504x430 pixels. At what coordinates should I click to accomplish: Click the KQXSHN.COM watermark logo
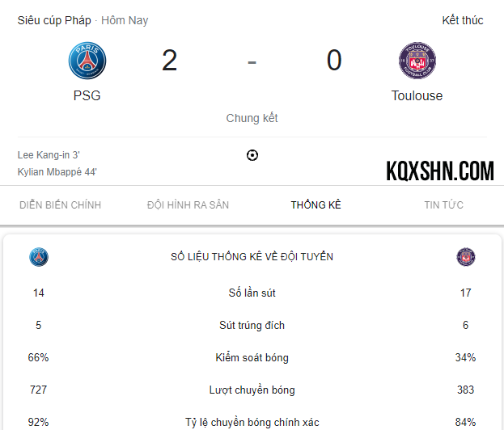[440, 171]
